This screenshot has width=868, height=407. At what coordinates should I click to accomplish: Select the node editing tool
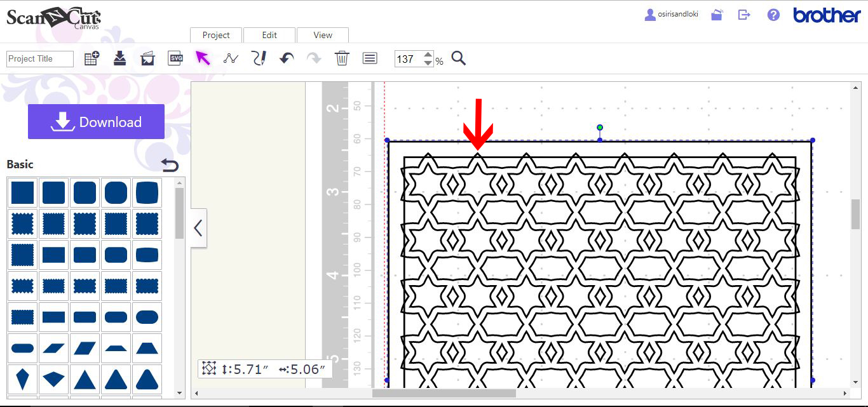point(231,58)
